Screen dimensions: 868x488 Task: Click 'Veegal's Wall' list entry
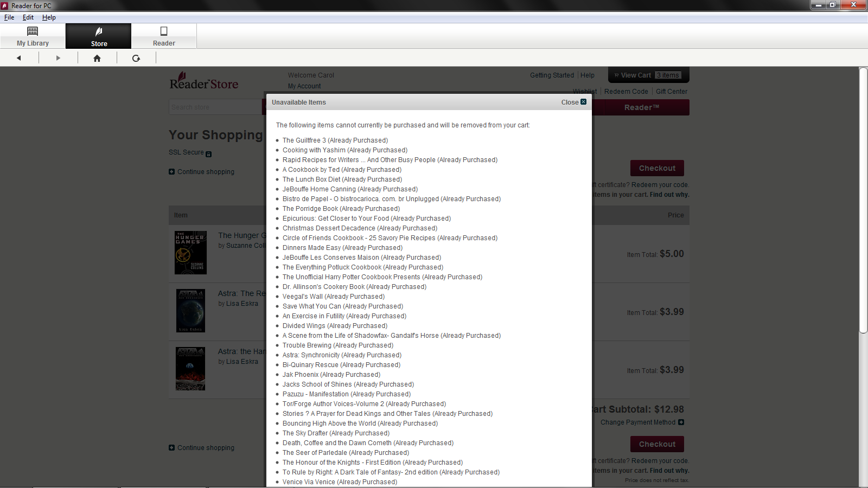coord(334,297)
